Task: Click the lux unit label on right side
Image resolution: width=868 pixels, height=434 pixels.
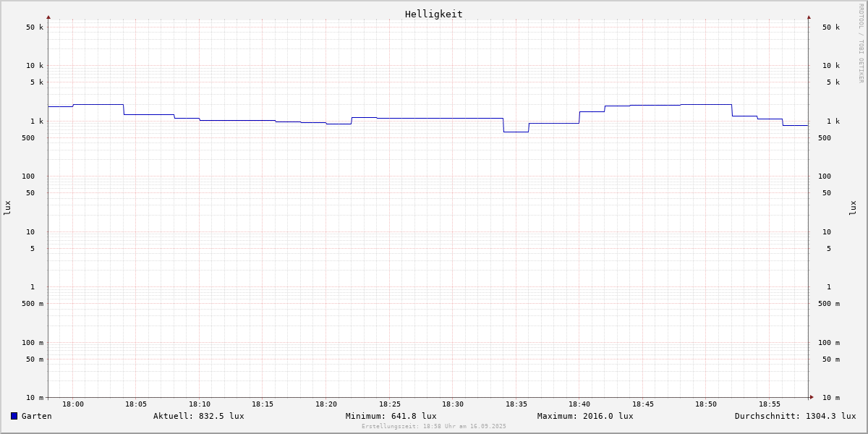Action: (x=853, y=208)
